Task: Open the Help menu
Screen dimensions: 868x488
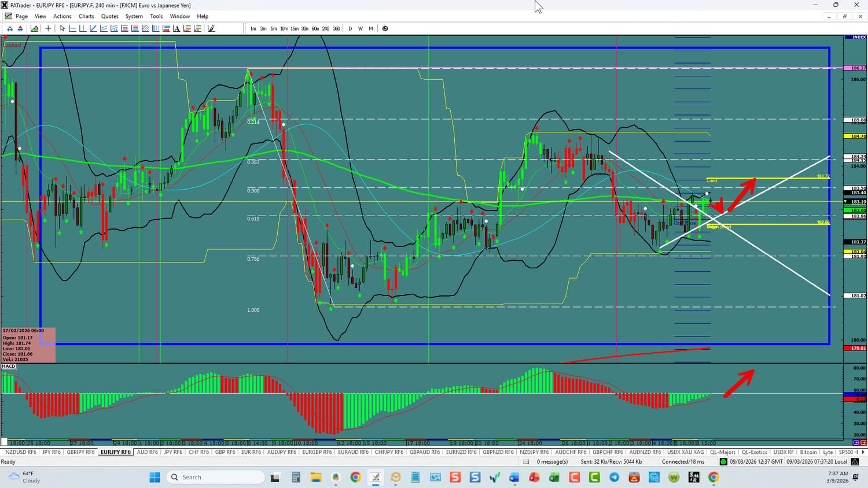Action: tap(203, 16)
